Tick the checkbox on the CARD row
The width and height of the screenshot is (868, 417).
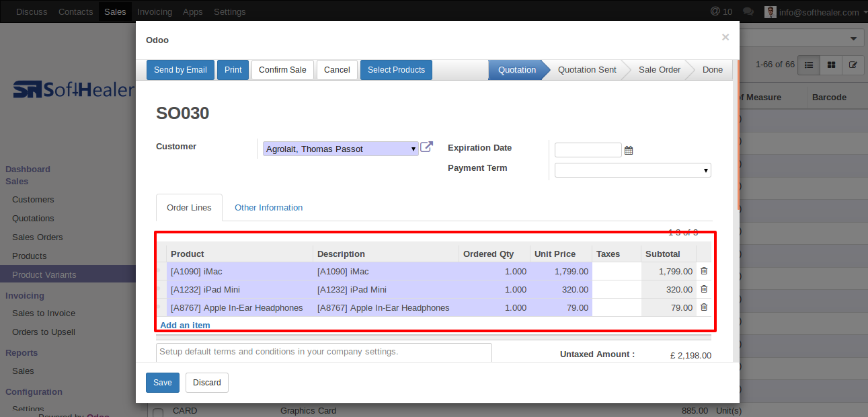click(x=158, y=412)
